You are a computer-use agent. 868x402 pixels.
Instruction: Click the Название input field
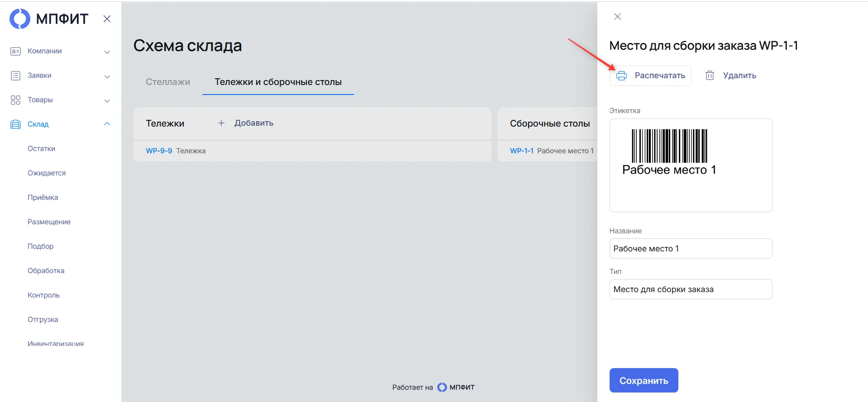click(691, 249)
